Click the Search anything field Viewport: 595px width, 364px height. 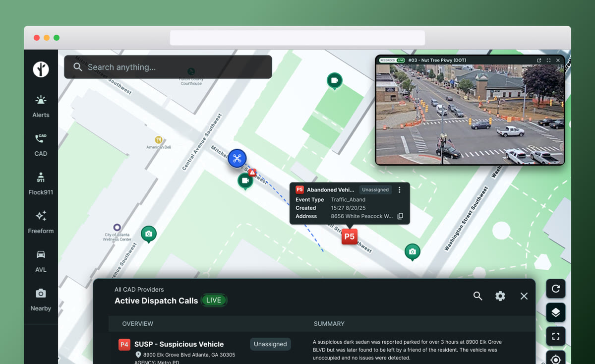pos(168,67)
